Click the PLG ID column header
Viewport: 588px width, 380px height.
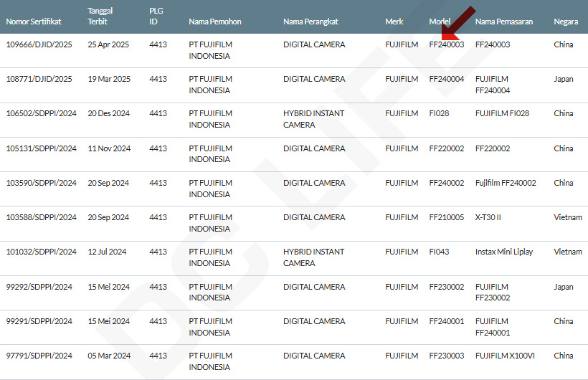[156, 16]
